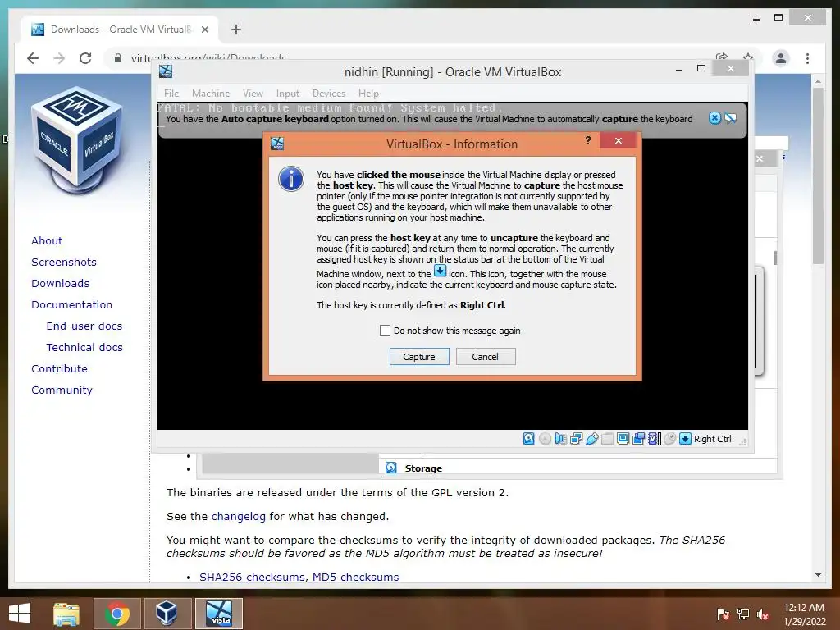The width and height of the screenshot is (840, 630).
Task: Open the Chrome profile avatar
Action: 781,58
